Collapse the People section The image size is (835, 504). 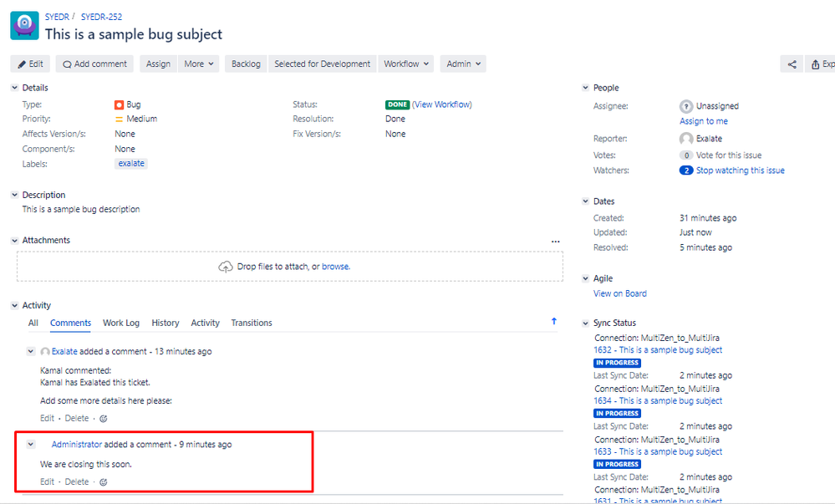[585, 88]
